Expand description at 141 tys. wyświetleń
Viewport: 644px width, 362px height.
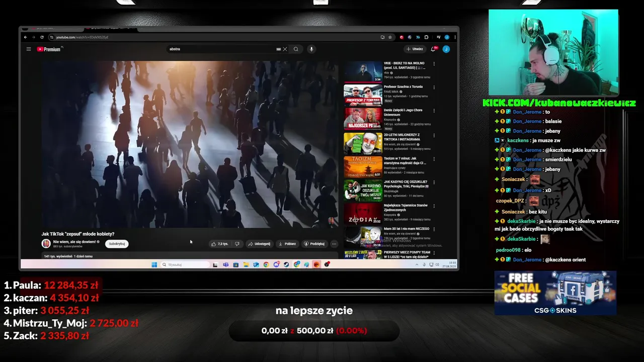pos(68,256)
